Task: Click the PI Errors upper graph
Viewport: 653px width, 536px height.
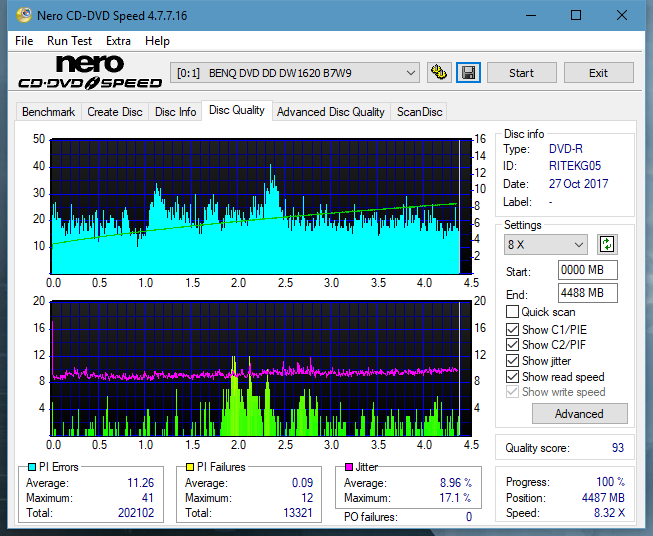Action: (x=261, y=207)
